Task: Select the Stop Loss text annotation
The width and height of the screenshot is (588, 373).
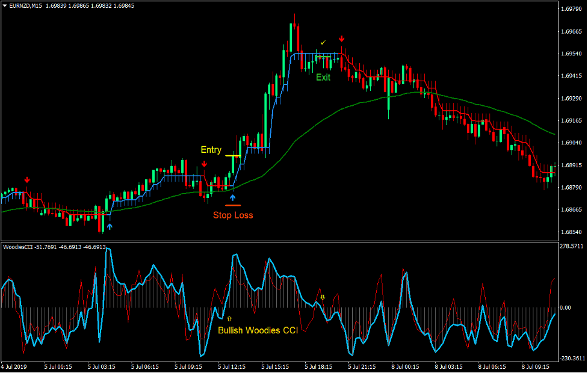Action: point(234,215)
